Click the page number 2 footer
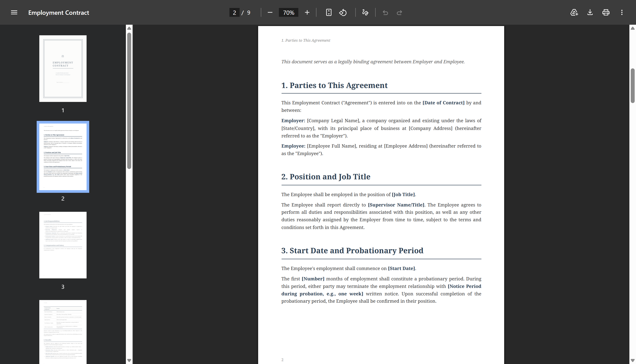Image resolution: width=636 pixels, height=364 pixels. coord(282,360)
